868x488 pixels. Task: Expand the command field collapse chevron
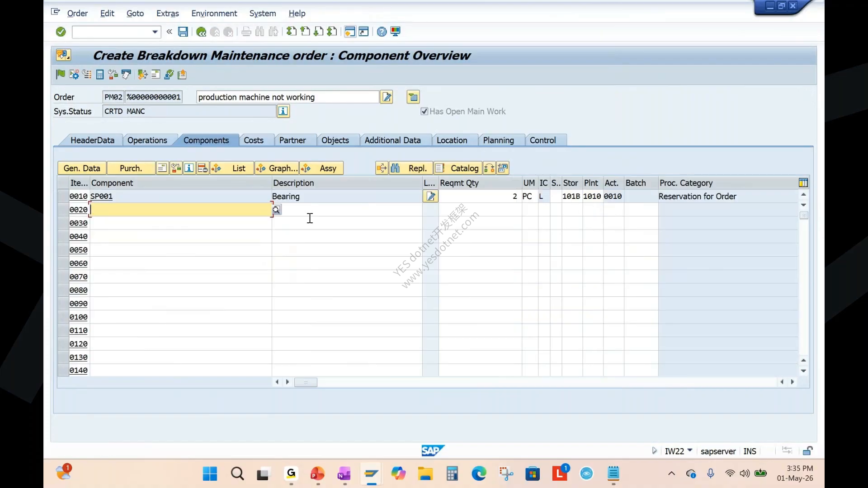[x=170, y=32]
